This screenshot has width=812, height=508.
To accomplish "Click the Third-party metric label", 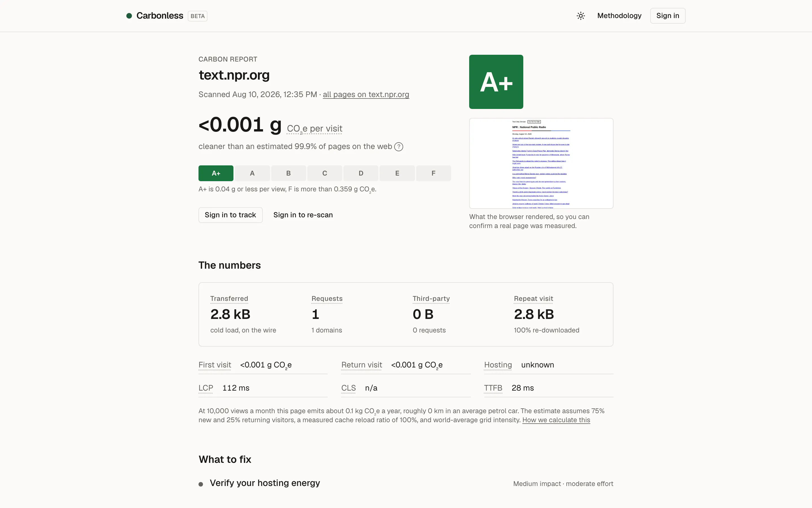I will pyautogui.click(x=431, y=299).
